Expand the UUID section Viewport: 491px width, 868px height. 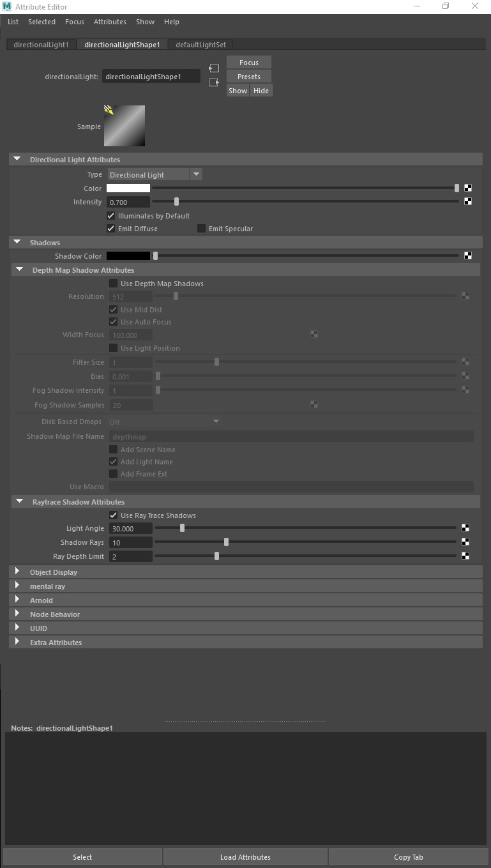point(17,628)
